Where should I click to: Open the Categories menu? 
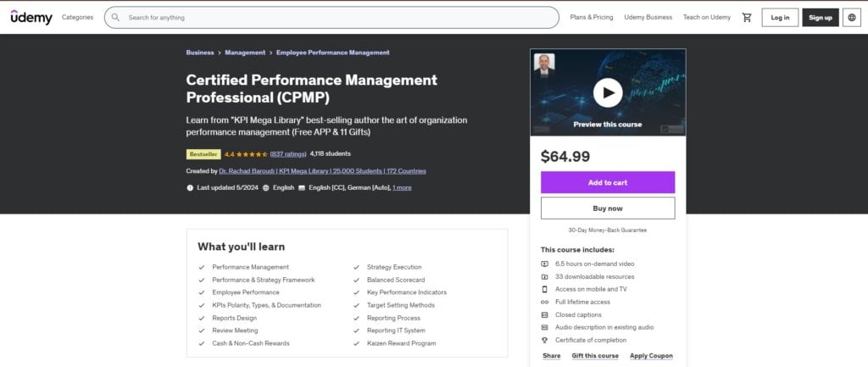tap(77, 17)
